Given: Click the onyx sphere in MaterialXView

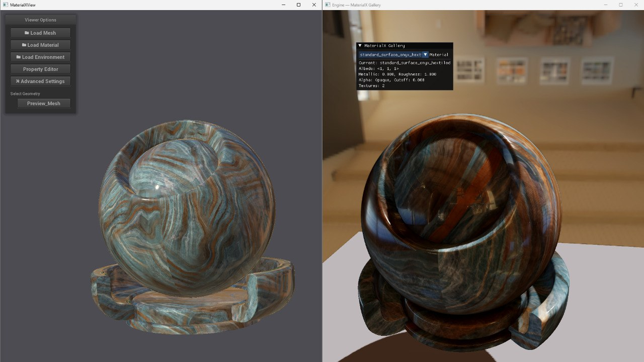Looking at the screenshot, I should 187,208.
